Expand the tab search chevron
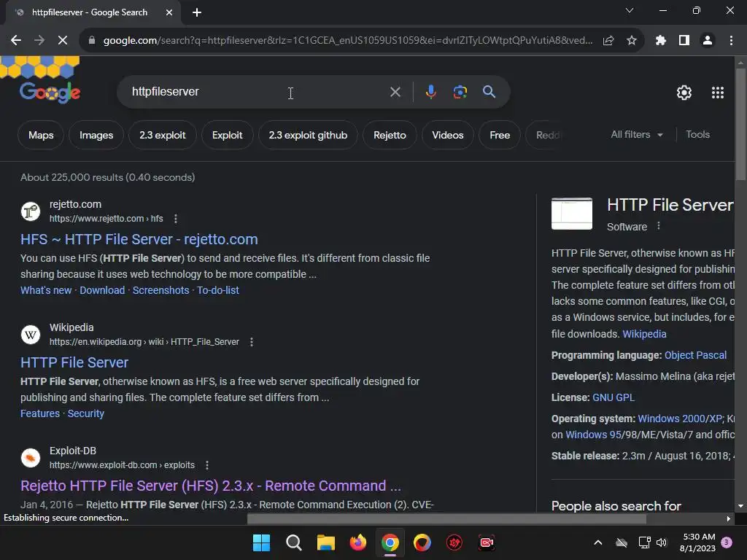 point(630,10)
